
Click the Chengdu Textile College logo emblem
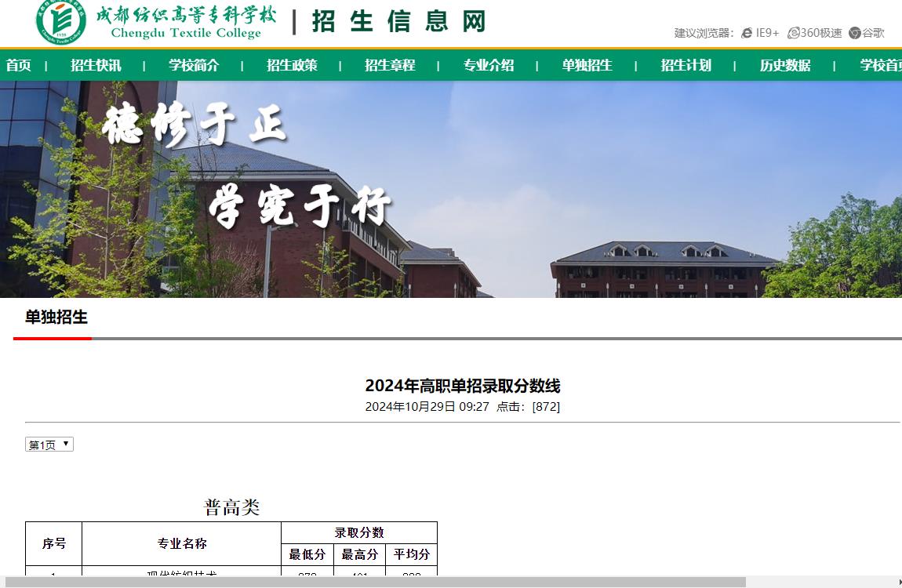click(x=60, y=22)
